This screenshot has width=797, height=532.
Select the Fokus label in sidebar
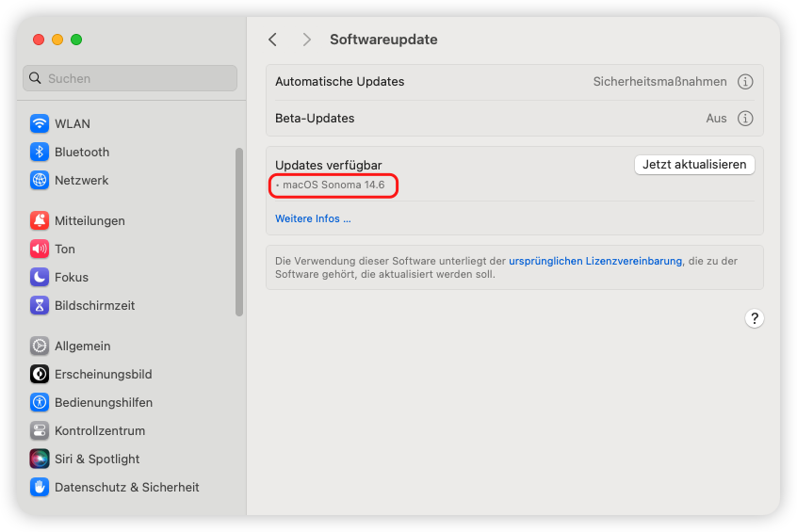coord(72,278)
